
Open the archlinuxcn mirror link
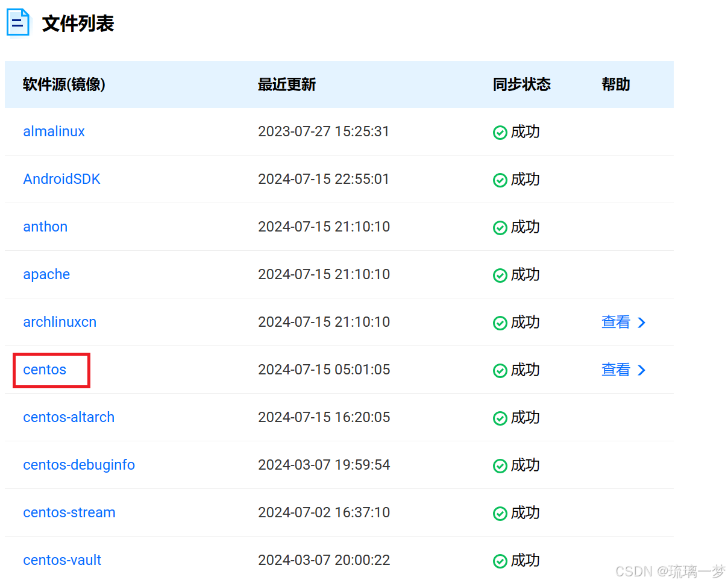pos(60,322)
